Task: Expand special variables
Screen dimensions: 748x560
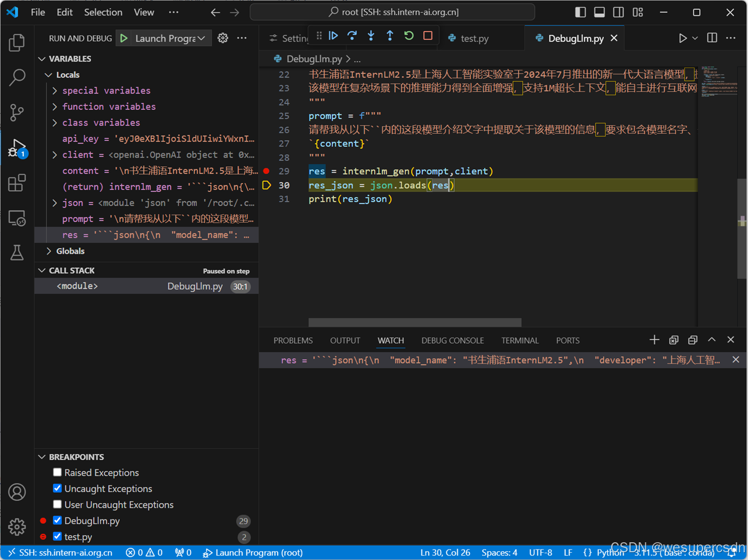Action: 54,90
